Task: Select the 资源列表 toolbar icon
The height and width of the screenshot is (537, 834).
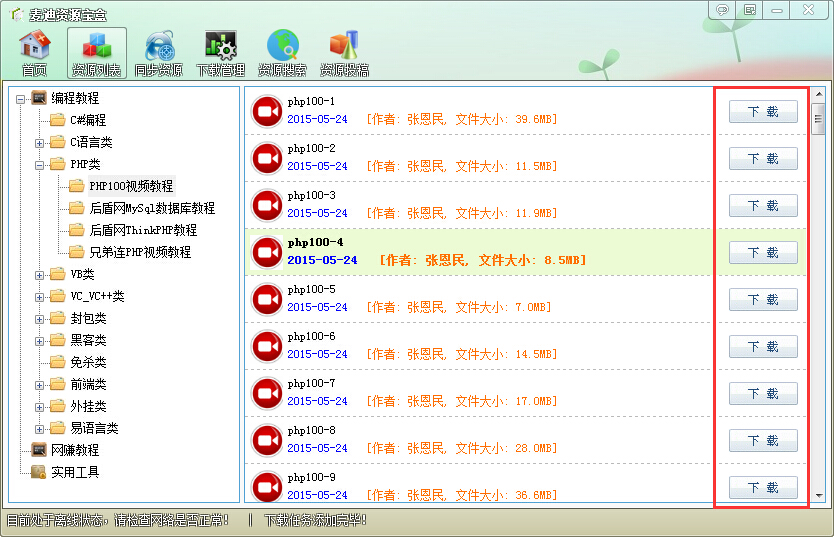Action: 97,53
